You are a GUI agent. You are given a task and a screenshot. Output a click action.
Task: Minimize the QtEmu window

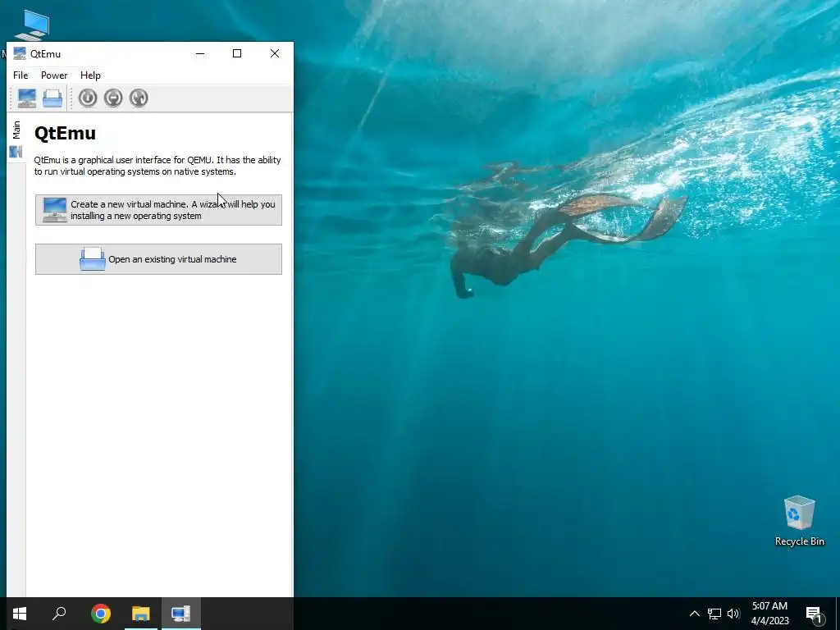pos(200,53)
